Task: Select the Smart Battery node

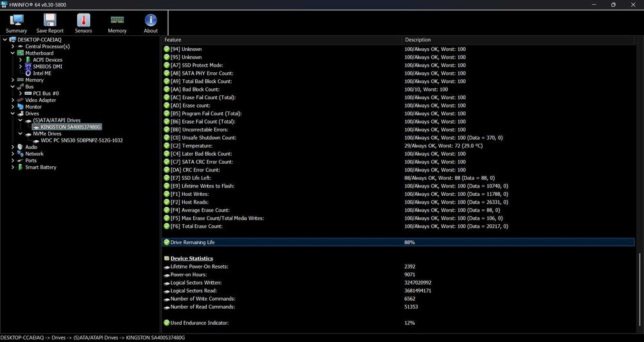Action: 41,167
